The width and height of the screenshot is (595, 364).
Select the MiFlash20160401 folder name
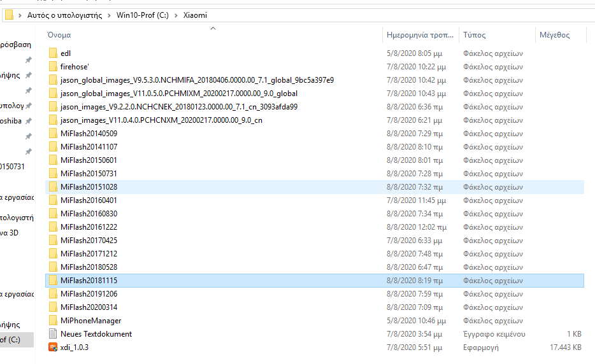point(89,200)
